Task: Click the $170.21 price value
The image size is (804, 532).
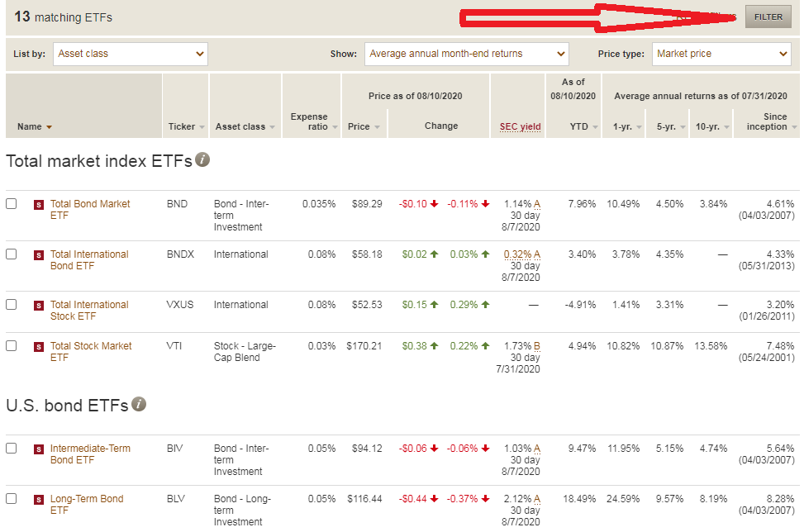Action: (x=364, y=346)
